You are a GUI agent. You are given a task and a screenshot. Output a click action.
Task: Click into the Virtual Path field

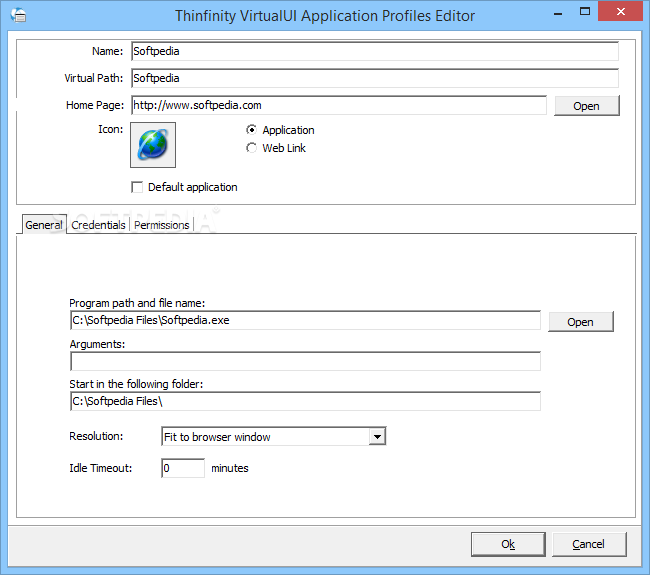375,78
